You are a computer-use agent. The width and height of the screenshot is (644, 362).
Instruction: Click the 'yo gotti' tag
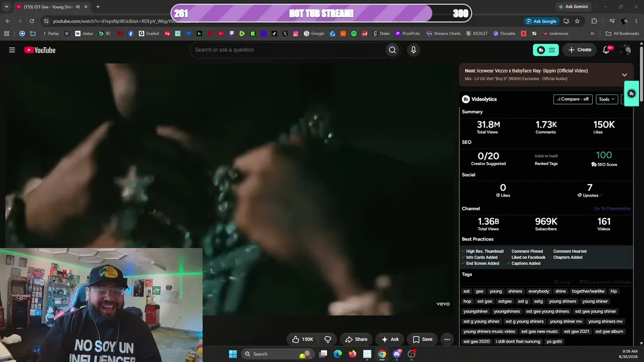point(554,341)
